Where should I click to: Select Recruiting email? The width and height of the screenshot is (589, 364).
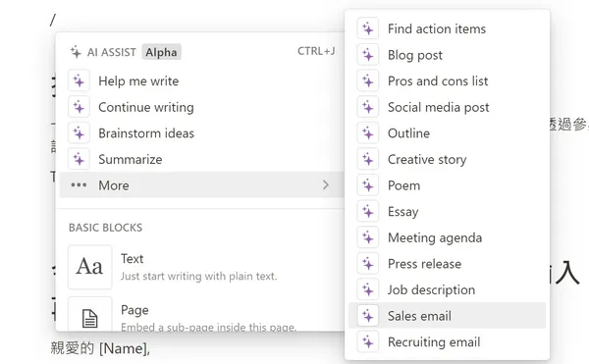[447, 341]
